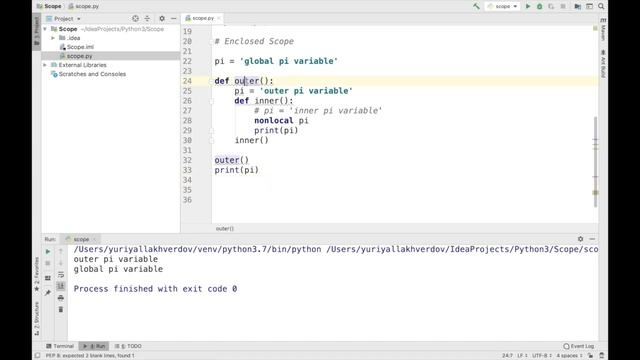This screenshot has width=640, height=360.
Task: Click the 24:7 cursor position indicator
Action: click(507, 356)
